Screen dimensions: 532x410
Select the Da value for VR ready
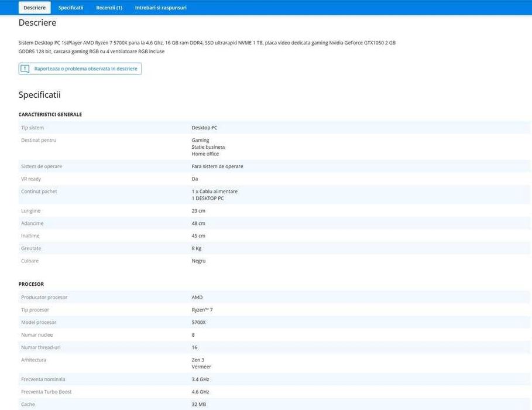195,179
